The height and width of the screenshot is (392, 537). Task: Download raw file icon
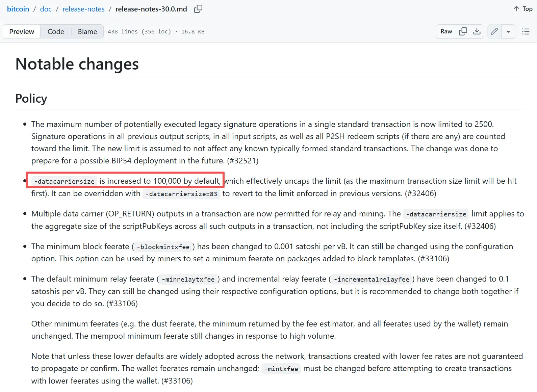(x=477, y=31)
